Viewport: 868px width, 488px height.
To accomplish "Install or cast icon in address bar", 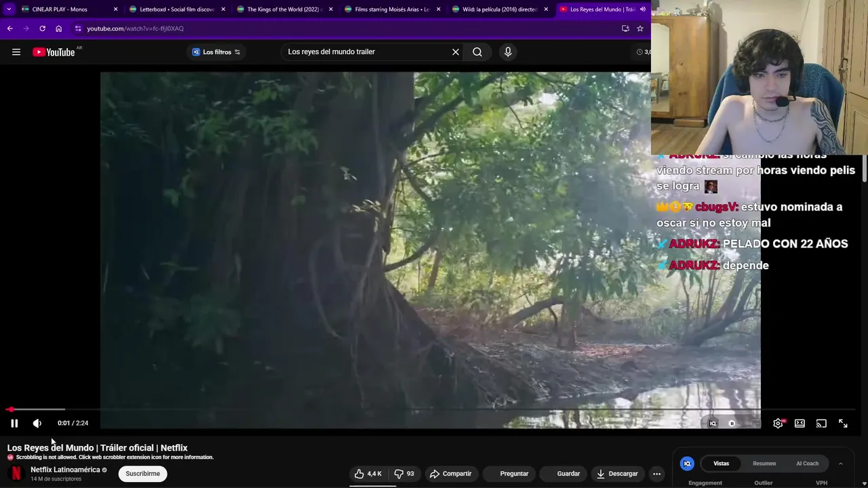I will 625,28.
